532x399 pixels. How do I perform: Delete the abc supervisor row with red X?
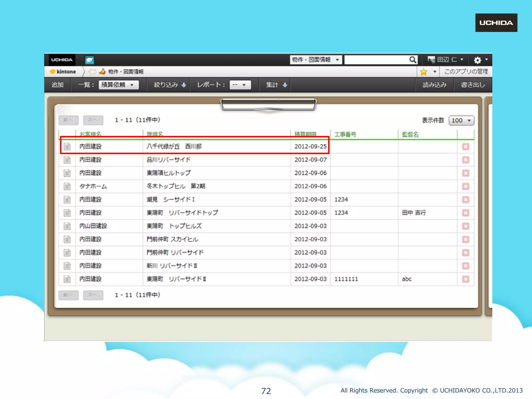point(465,279)
